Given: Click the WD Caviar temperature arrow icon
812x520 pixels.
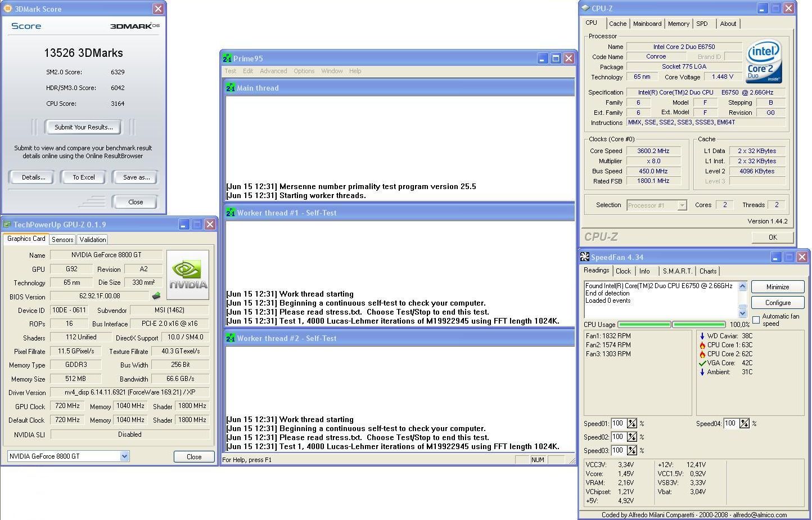Looking at the screenshot, I should [702, 336].
